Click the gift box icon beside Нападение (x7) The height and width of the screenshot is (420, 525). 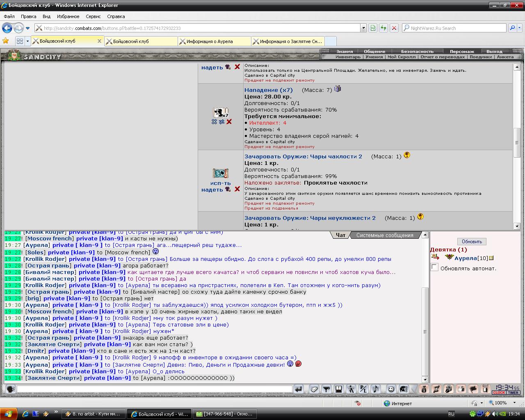click(338, 89)
